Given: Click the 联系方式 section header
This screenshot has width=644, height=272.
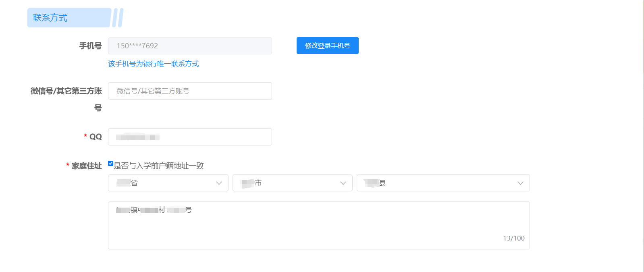Looking at the screenshot, I should pos(50,18).
